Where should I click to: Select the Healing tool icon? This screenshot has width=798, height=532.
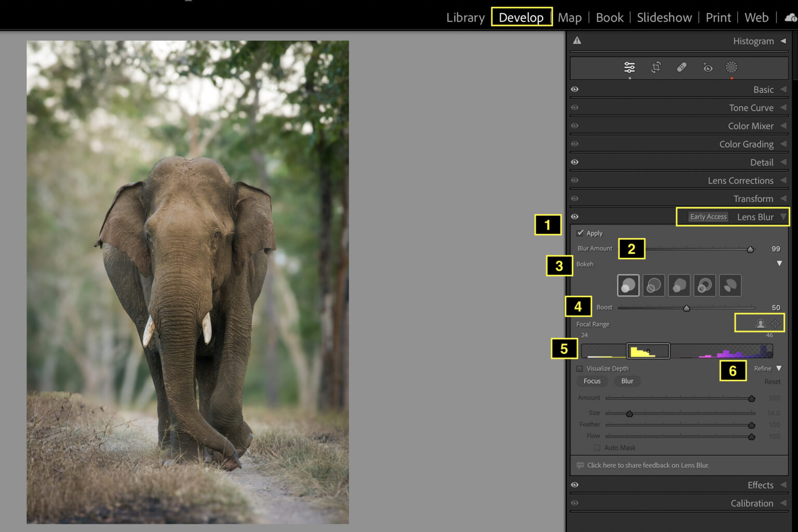tap(681, 67)
